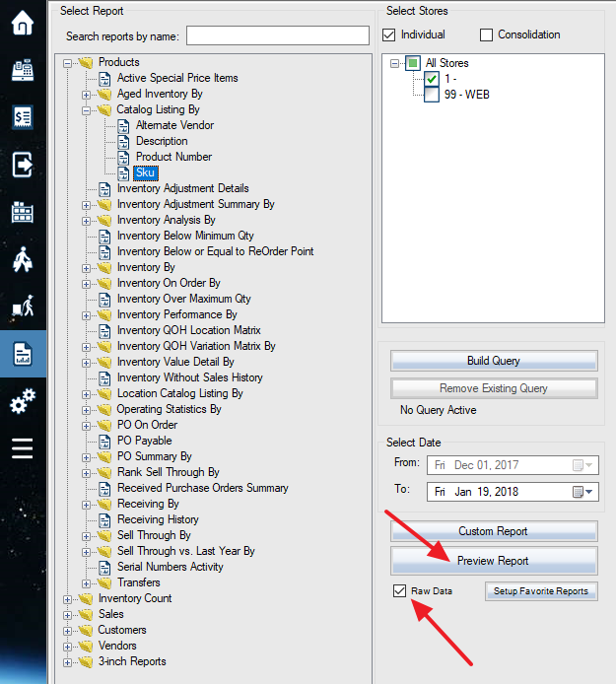Expand Inventory Analysis By folder
The height and width of the screenshot is (684, 616).
pyautogui.click(x=86, y=221)
